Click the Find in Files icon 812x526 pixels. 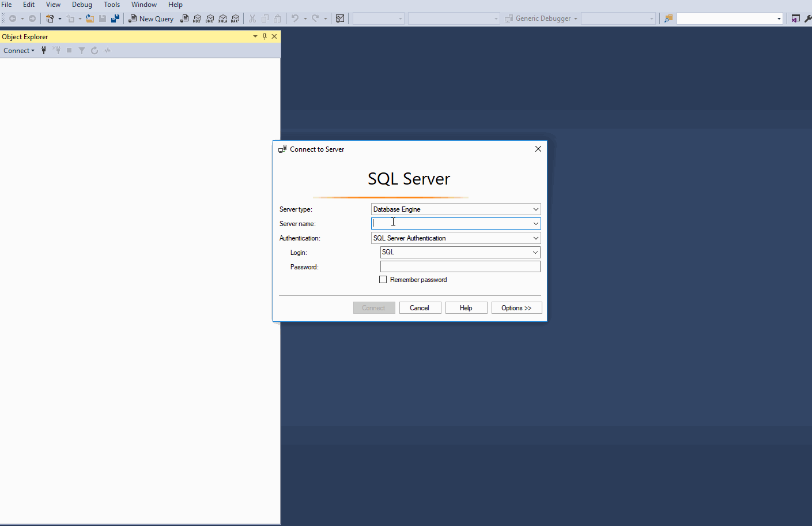point(669,18)
